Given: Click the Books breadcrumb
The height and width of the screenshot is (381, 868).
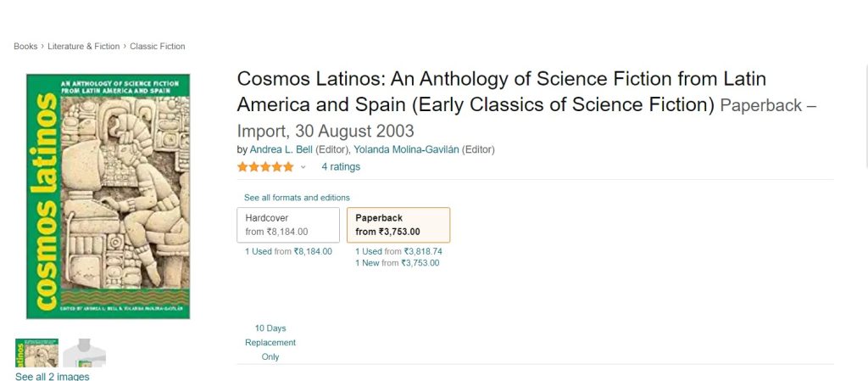Looking at the screenshot, I should [x=25, y=47].
